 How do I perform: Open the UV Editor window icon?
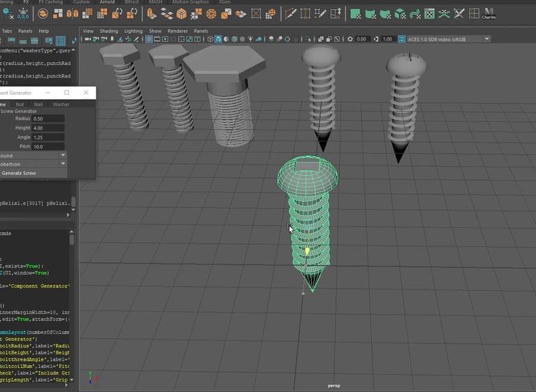[430, 14]
